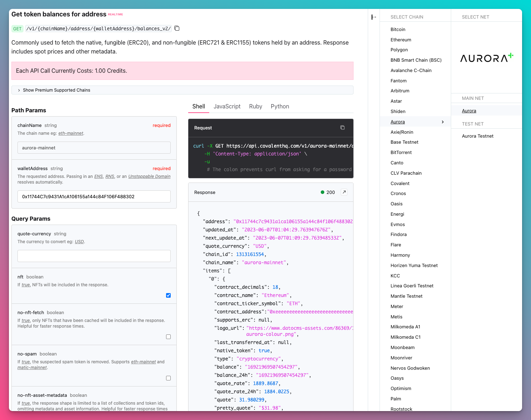
Task: Click the eth-mainnet example link
Action: click(71, 133)
